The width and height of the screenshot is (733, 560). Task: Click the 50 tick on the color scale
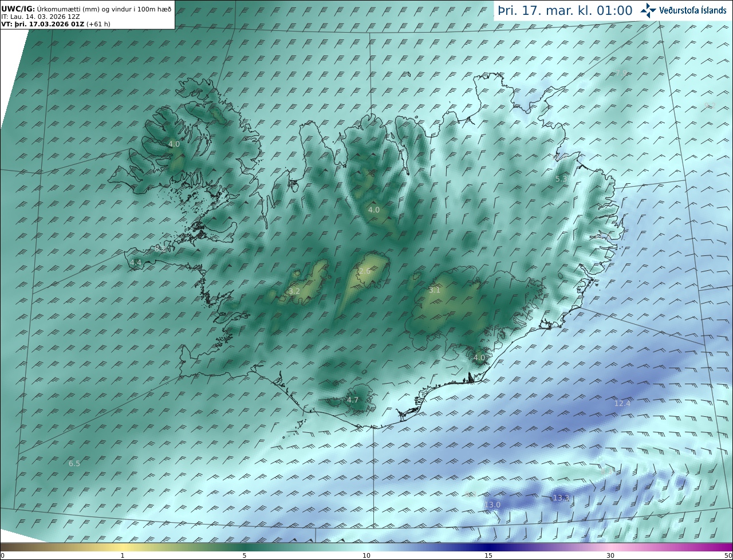(728, 555)
